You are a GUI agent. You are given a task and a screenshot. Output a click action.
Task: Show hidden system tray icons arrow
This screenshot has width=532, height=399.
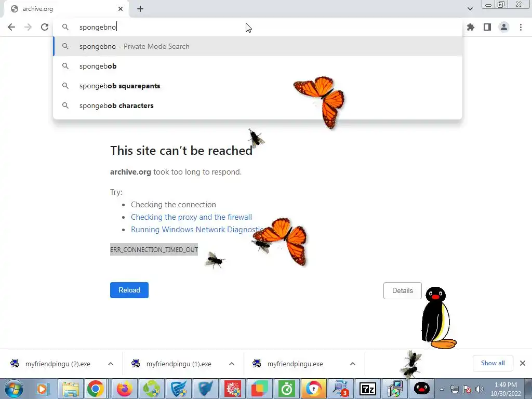point(442,389)
